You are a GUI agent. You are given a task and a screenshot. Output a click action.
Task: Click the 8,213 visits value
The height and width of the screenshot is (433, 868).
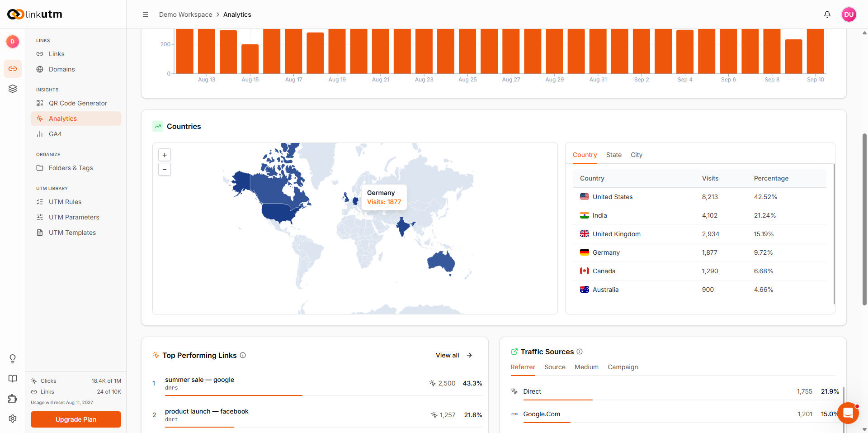(x=710, y=197)
